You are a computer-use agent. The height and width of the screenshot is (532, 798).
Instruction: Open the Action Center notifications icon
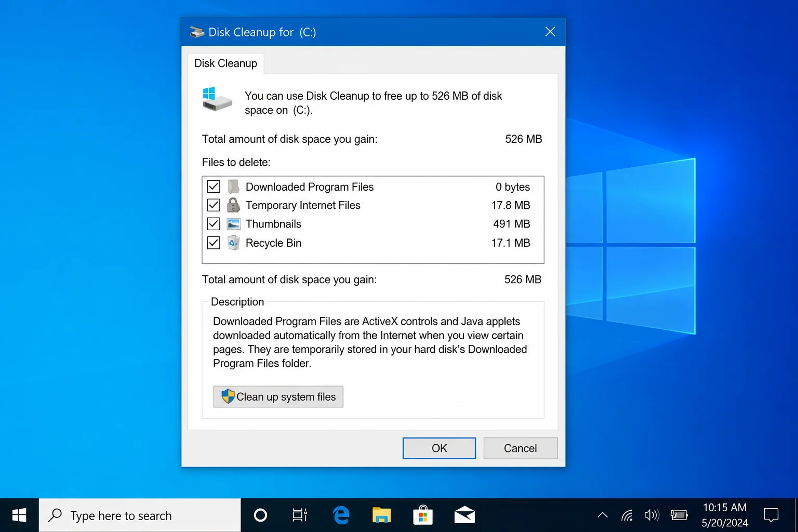771,515
